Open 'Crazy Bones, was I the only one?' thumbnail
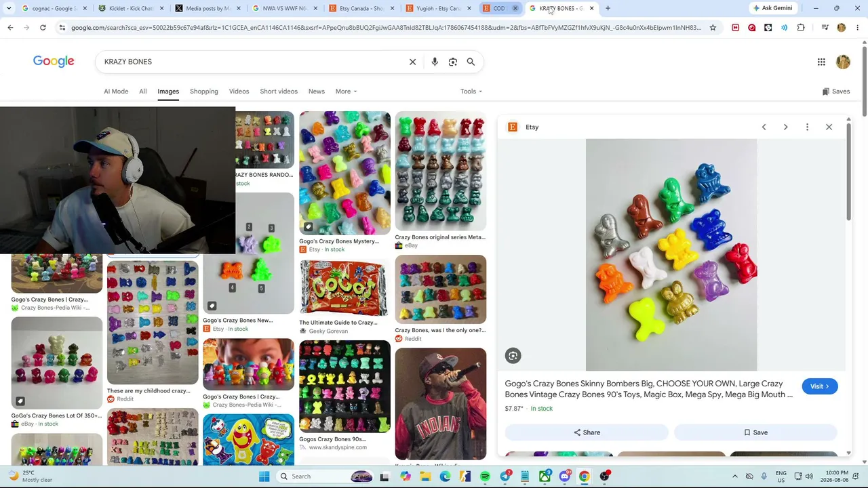Image resolution: width=868 pixels, height=488 pixels. pos(441,289)
